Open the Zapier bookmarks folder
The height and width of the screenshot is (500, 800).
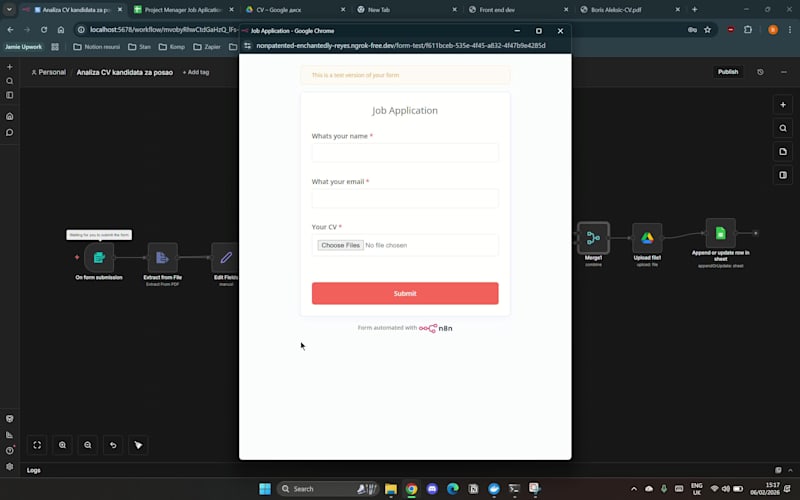(207, 47)
